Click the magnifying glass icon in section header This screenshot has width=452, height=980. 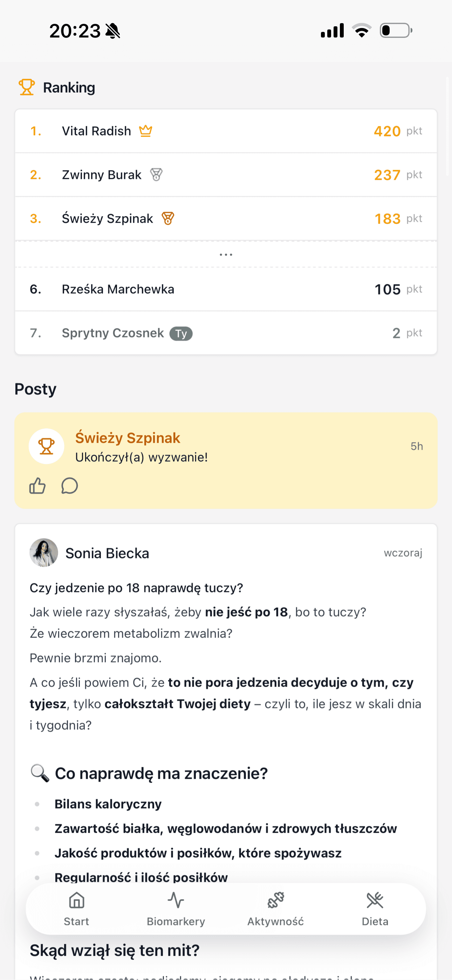click(x=40, y=773)
